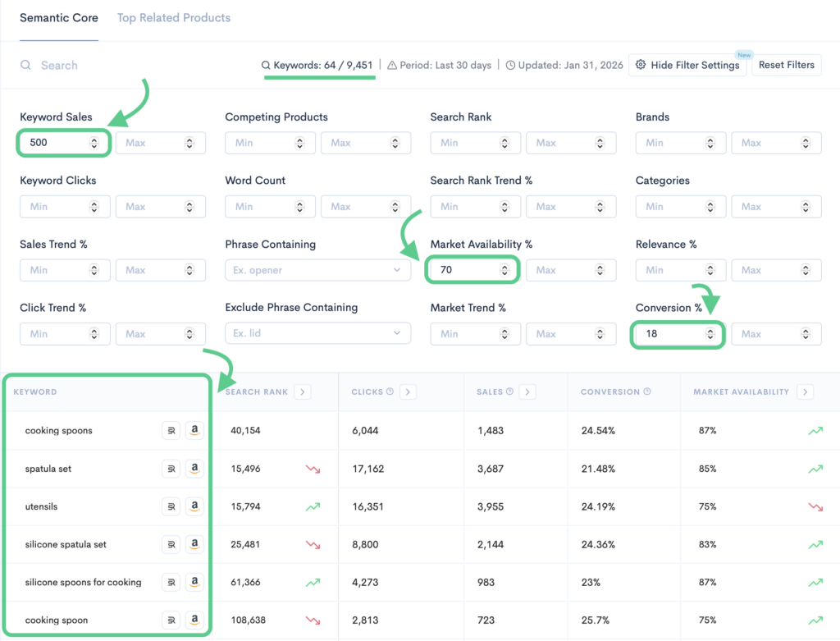Adjust Conversion % min stepper arrows

710,334
